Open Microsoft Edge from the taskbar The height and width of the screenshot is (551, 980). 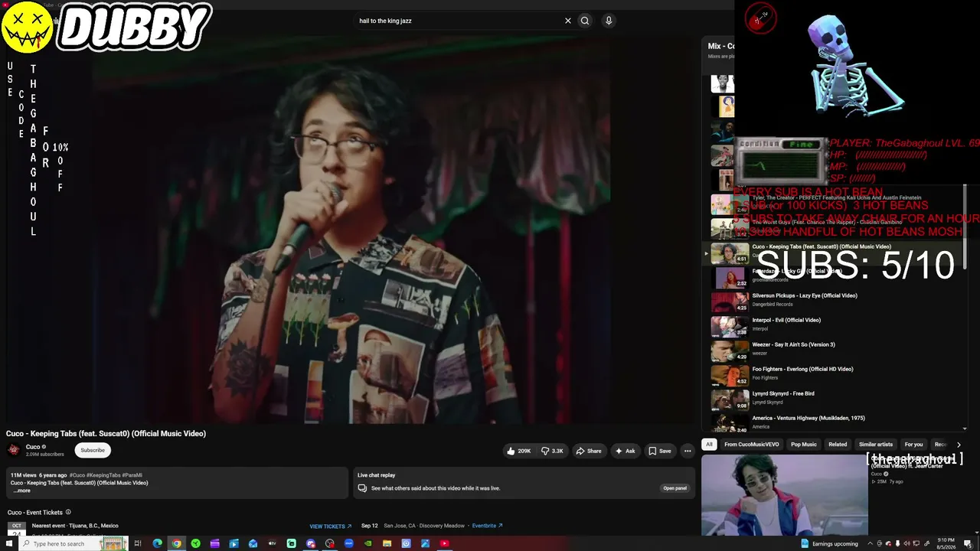point(157,543)
